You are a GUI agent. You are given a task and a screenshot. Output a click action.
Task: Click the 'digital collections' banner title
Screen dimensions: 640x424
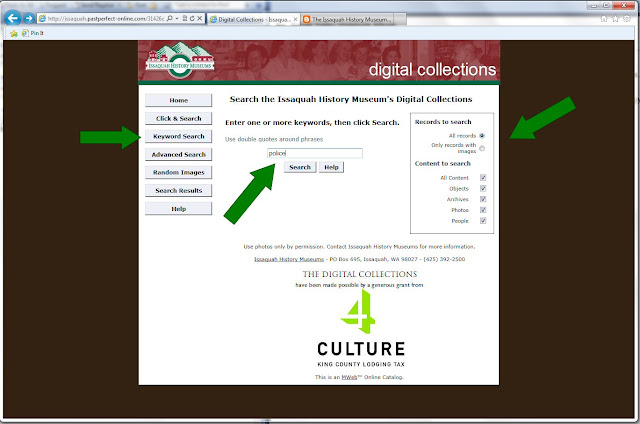(x=432, y=70)
